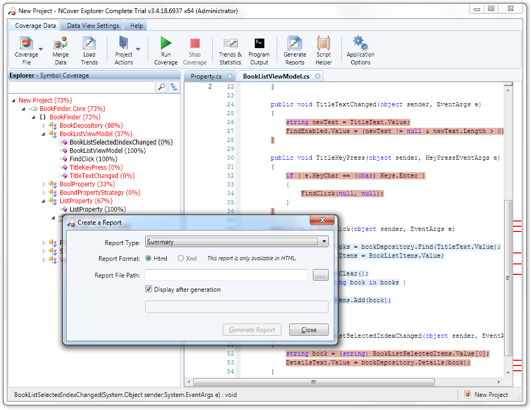Open the Script Helper
This screenshot has height=410, width=532.
pyautogui.click(x=323, y=43)
